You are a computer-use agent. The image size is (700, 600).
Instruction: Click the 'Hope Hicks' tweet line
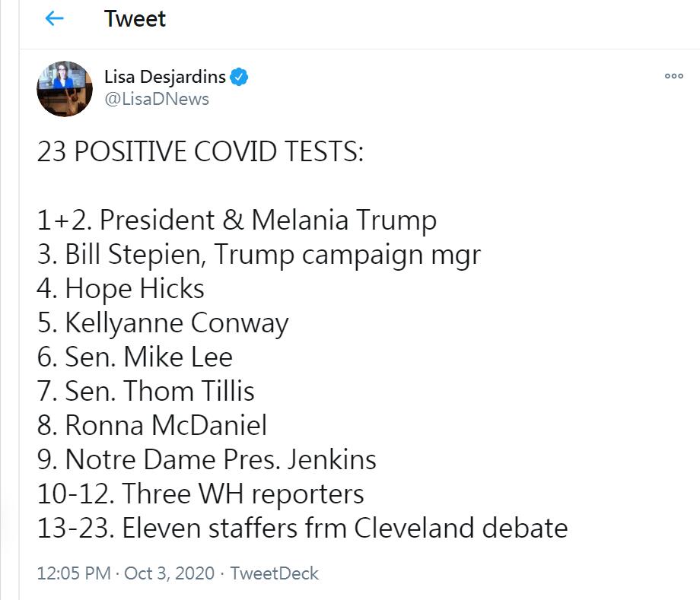pyautogui.click(x=121, y=289)
